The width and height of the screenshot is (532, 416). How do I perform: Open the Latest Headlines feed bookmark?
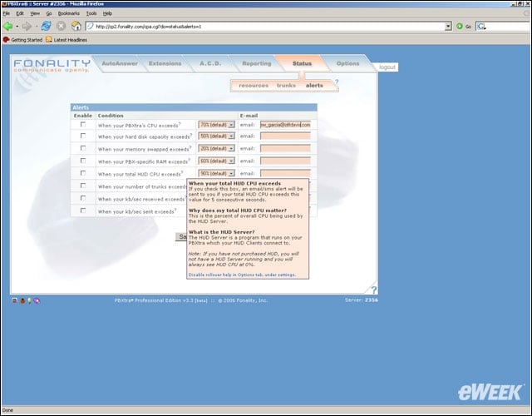[66, 40]
